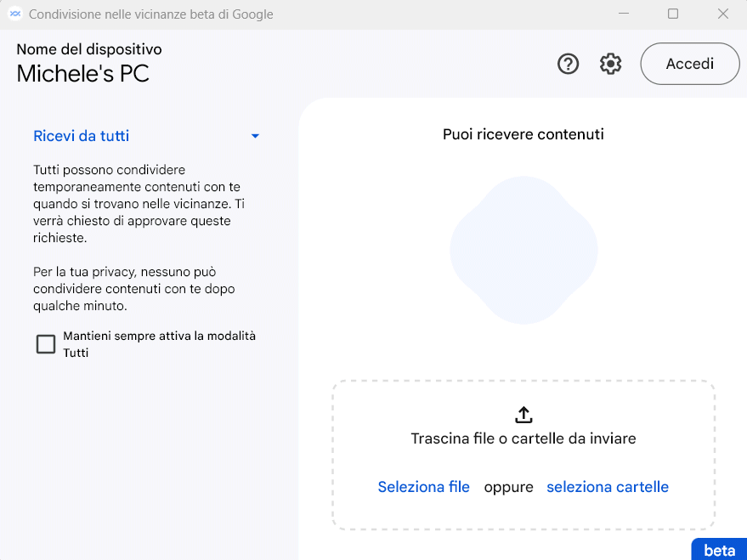Click the 'Trascina file o cartelle da inviare' drop area
Screen dimensions: 747x560
[x=523, y=438]
